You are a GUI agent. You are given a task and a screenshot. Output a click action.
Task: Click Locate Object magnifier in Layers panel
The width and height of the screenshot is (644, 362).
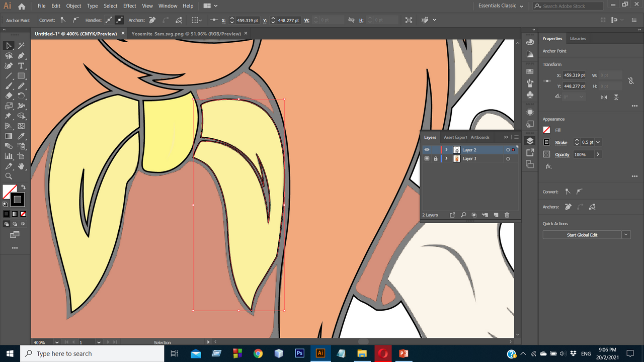point(463,215)
